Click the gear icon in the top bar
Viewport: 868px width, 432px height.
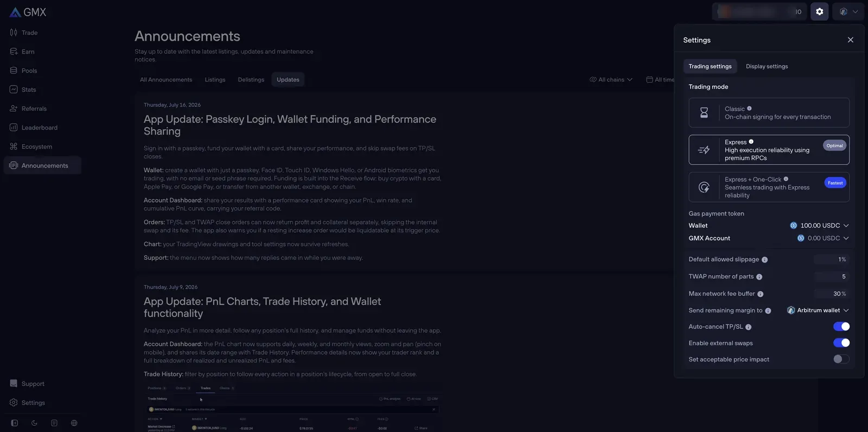click(x=819, y=11)
